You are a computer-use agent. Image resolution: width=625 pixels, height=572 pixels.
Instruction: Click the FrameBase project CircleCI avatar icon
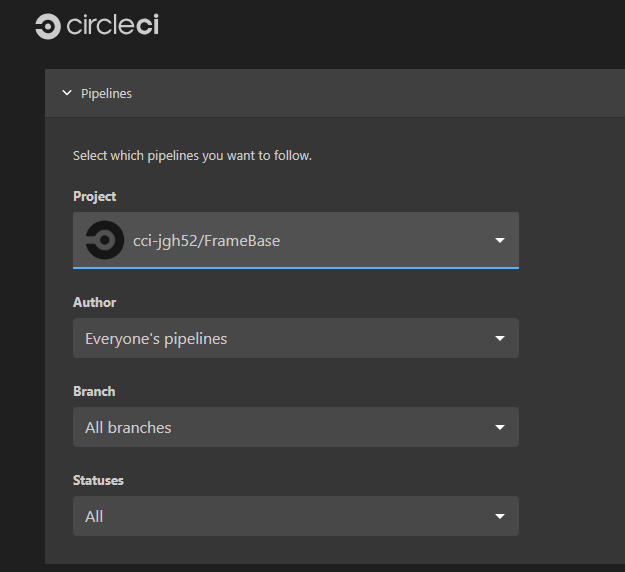105,240
